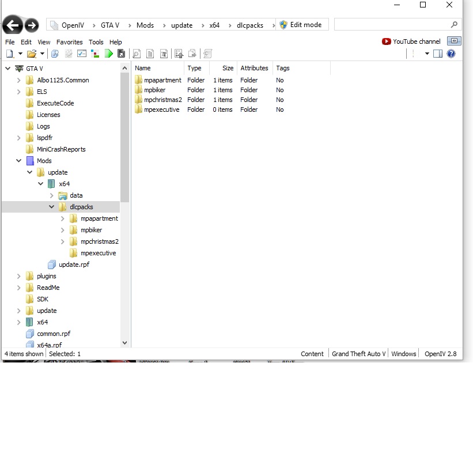Image resolution: width=473 pixels, height=476 pixels.
Task: Expand the plugins tree folder
Action: (19, 276)
